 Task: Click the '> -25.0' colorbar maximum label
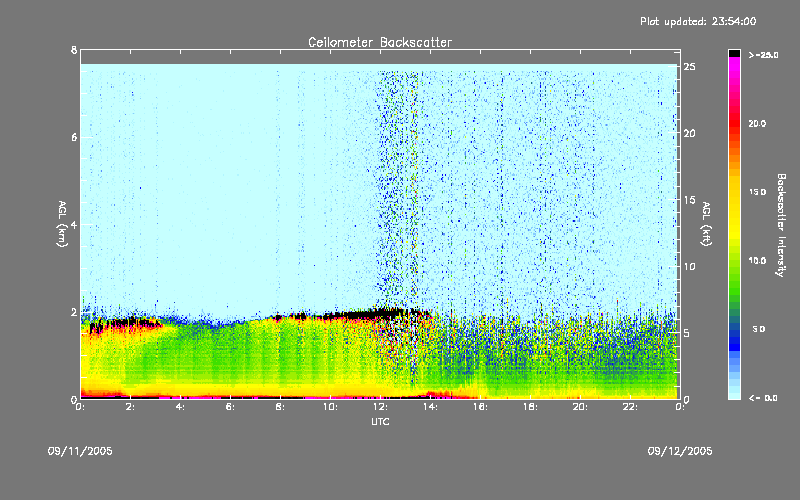763,55
